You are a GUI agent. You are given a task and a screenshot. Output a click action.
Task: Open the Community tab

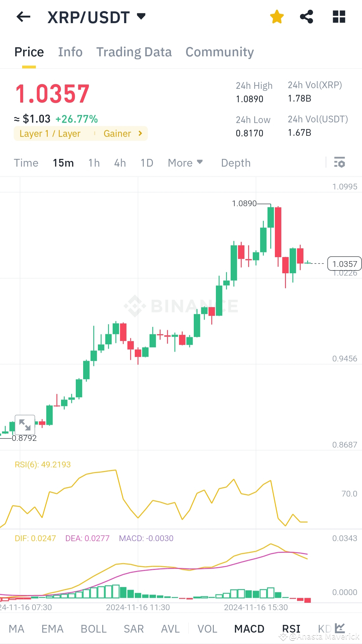click(219, 52)
